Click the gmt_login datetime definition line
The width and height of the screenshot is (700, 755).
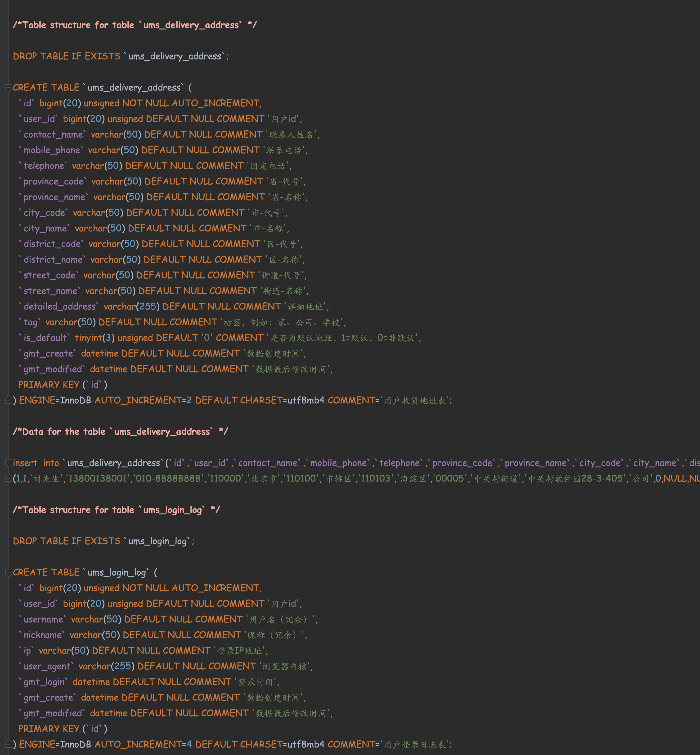pos(149,682)
